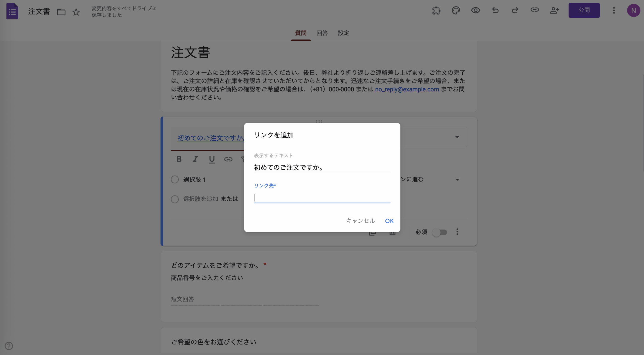Switch to the 回答 tab
Viewport: 644px width, 355px height.
tap(322, 33)
